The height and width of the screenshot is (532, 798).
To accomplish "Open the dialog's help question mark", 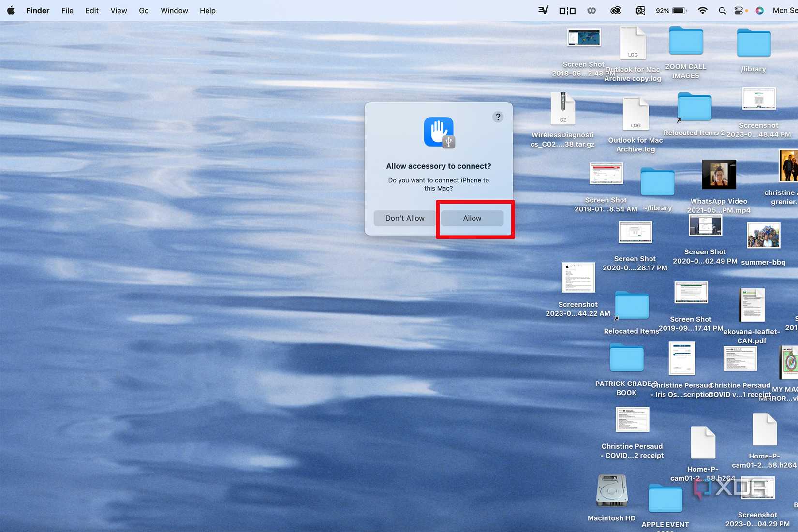I will 498,117.
